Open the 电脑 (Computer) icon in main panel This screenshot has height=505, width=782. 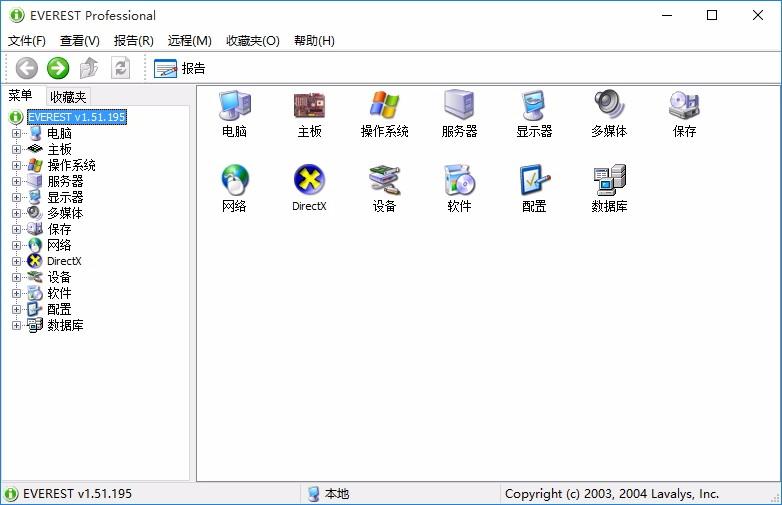235,105
